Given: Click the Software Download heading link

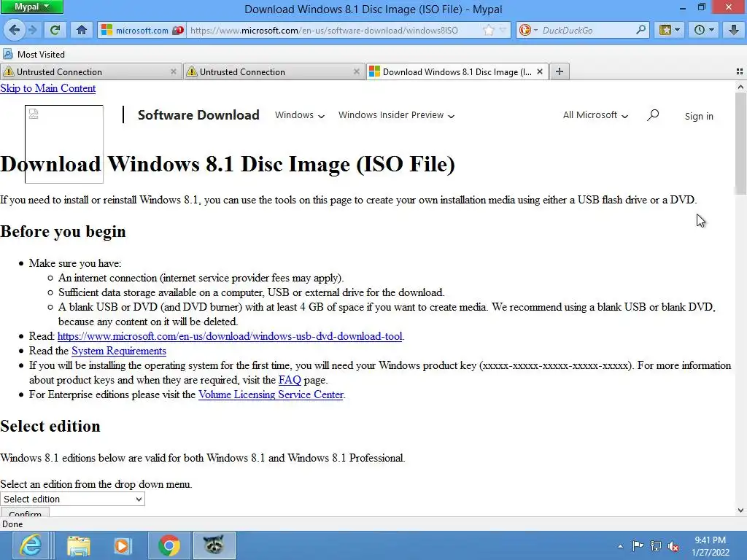Looking at the screenshot, I should [x=198, y=114].
